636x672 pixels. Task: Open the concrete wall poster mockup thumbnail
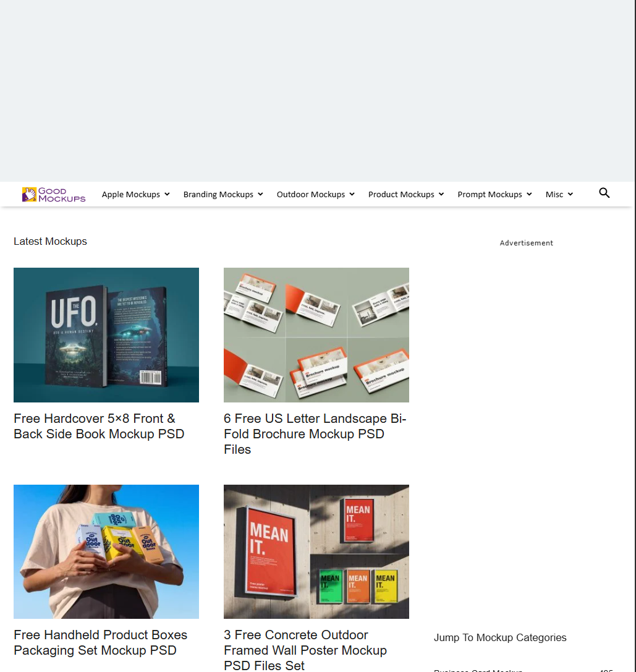tap(316, 551)
